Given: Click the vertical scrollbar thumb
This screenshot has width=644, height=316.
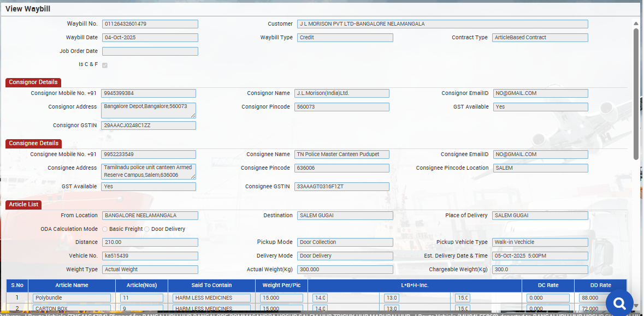Looking at the screenshot, I should click(x=635, y=93).
